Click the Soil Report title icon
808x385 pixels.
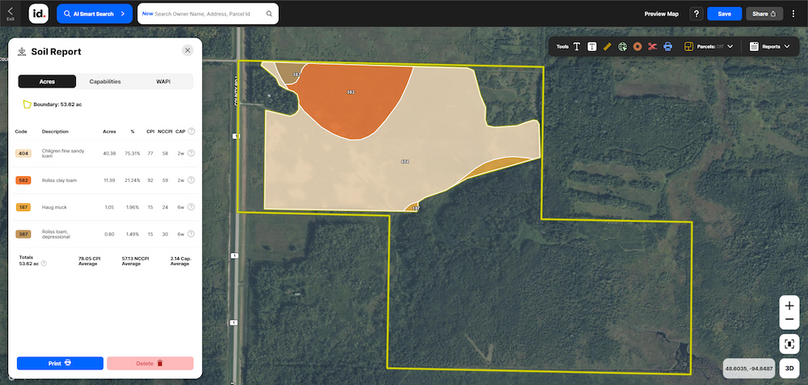coord(22,52)
